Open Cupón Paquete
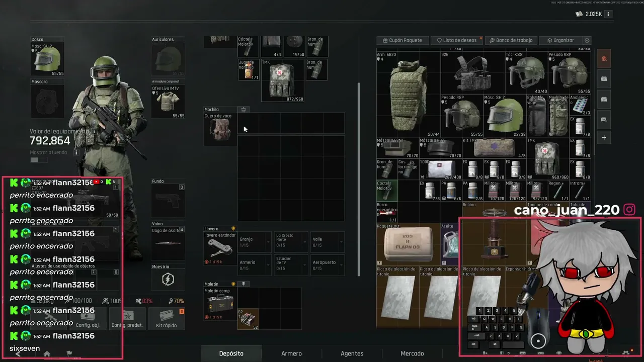Screen dimensions: 644x362 [x=403, y=40]
